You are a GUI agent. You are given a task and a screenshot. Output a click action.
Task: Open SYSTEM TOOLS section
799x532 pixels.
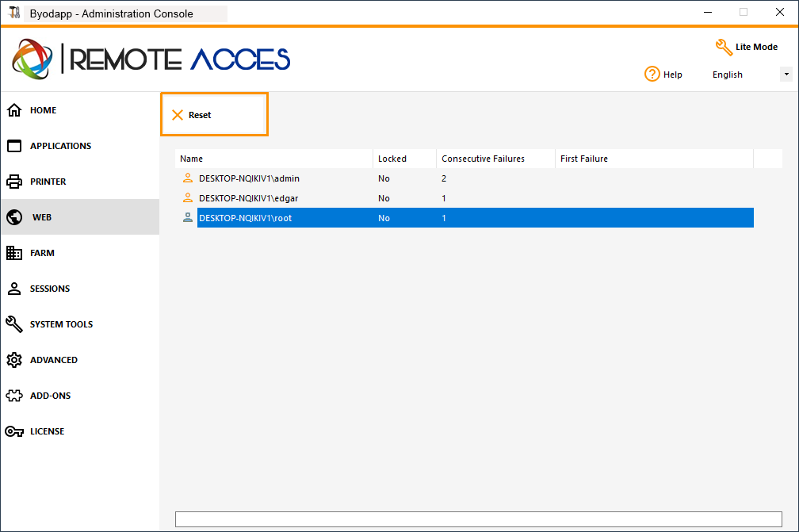point(80,324)
